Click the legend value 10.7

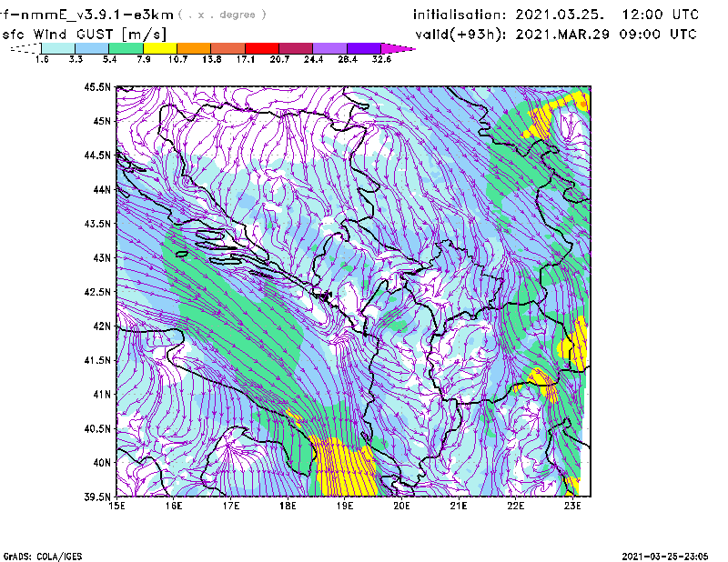177,59
